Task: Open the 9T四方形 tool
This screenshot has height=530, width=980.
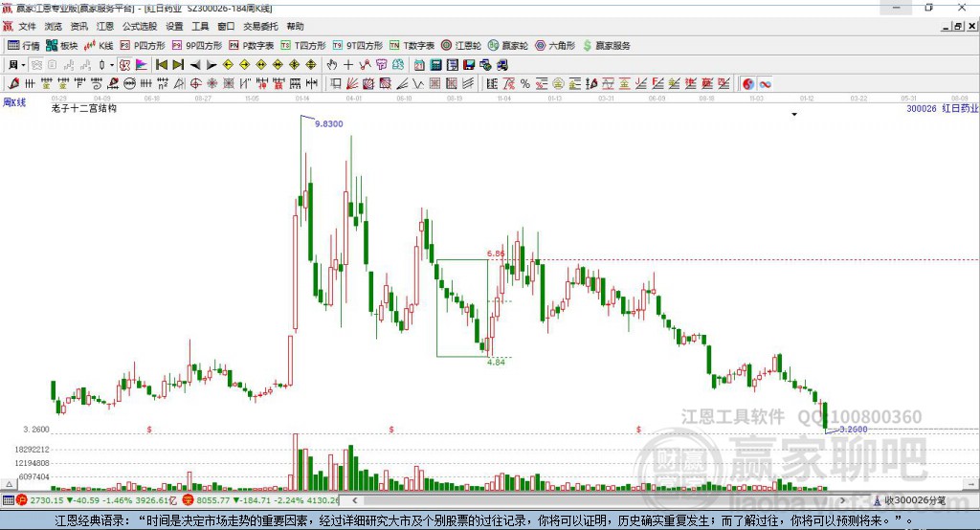Action: coord(358,46)
